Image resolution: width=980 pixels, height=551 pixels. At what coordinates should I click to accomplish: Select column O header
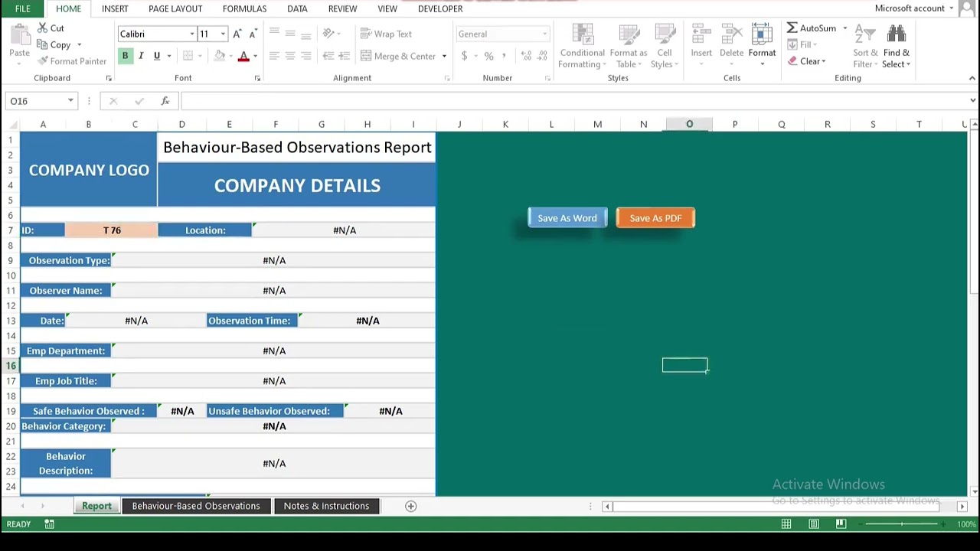click(x=689, y=124)
